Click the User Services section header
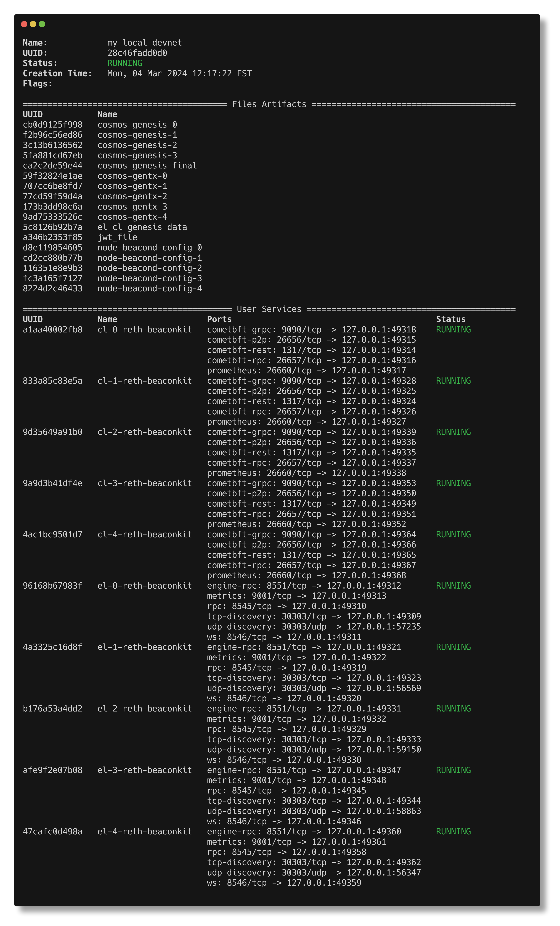This screenshot has height=926, width=560. (269, 309)
